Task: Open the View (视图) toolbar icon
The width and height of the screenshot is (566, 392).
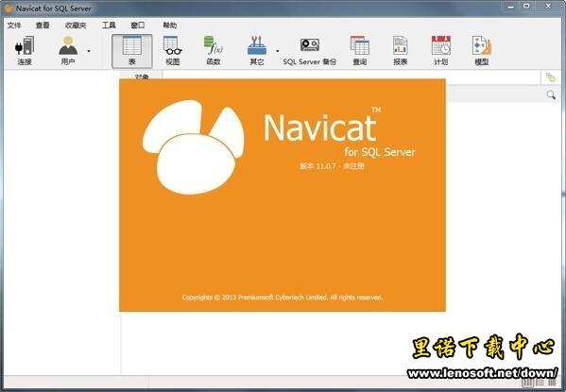Action: point(173,50)
